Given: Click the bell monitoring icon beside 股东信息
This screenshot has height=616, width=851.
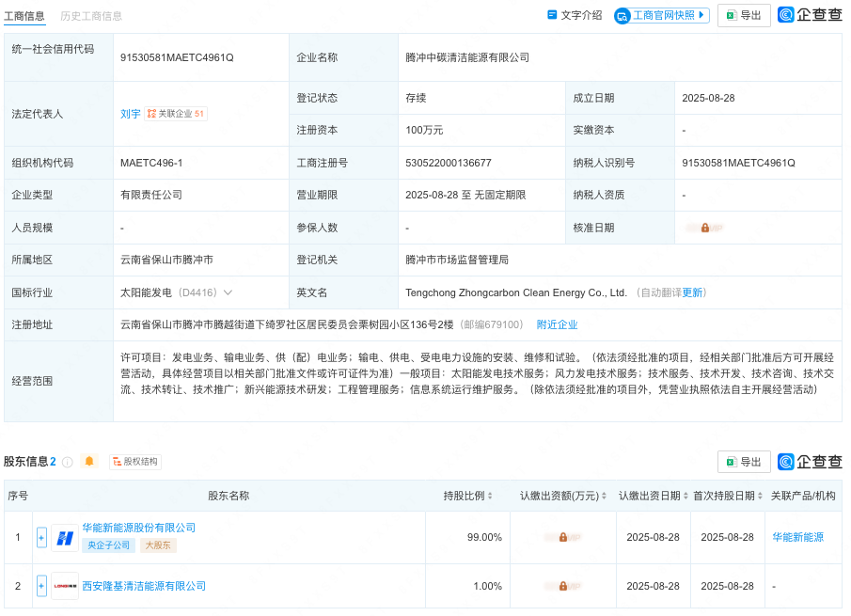Looking at the screenshot, I should pos(89,461).
